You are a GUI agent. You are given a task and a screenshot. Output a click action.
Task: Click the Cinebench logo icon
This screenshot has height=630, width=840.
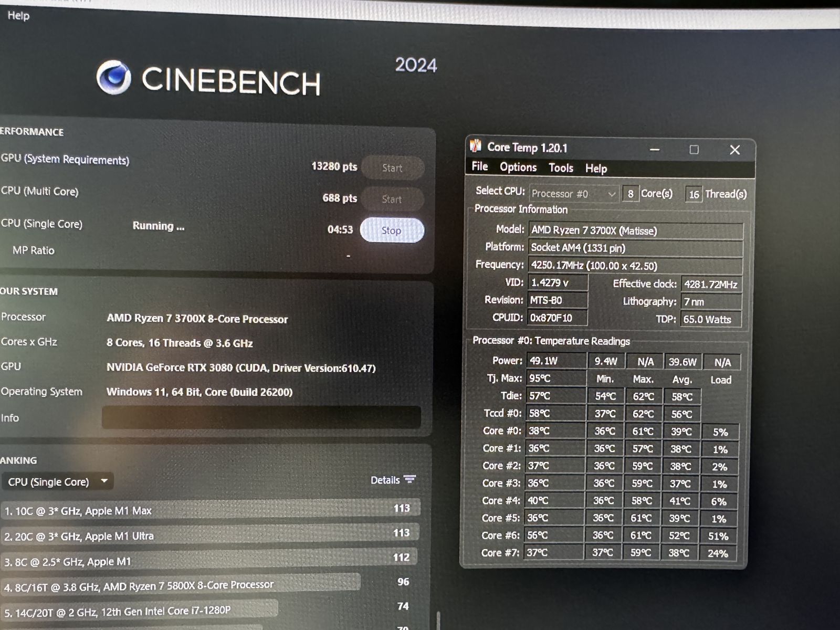(x=113, y=78)
